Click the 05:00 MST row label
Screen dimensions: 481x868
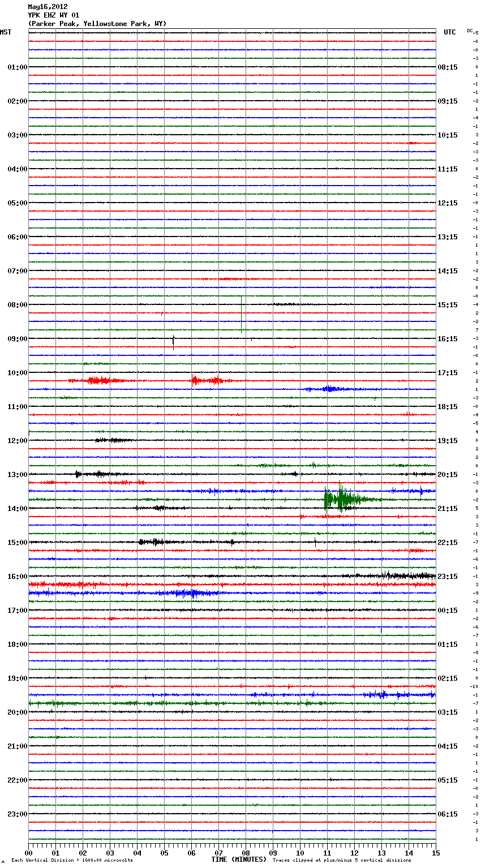click(17, 203)
